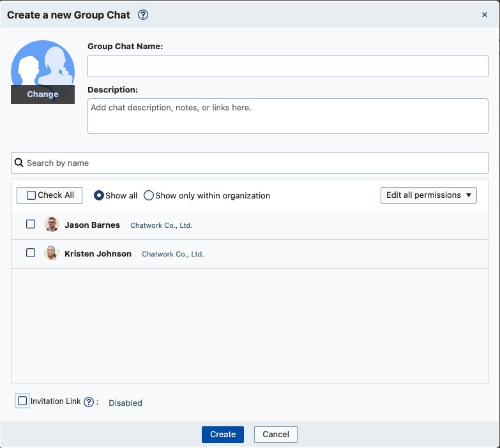
Task: Click Jason Barnes' profile avatar
Action: coord(52,225)
